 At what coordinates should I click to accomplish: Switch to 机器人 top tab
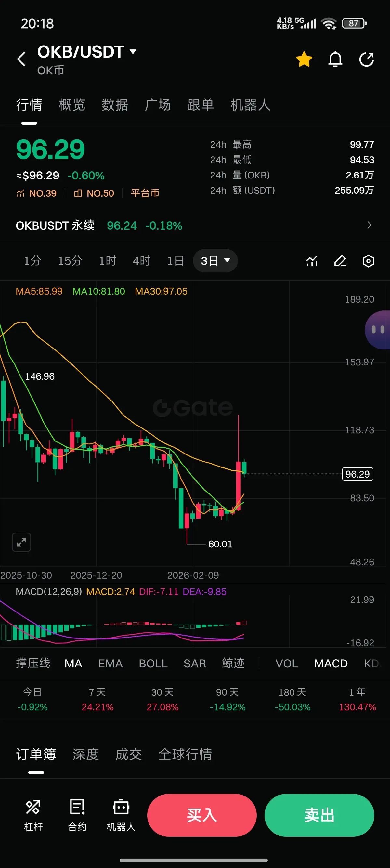pyautogui.click(x=250, y=105)
